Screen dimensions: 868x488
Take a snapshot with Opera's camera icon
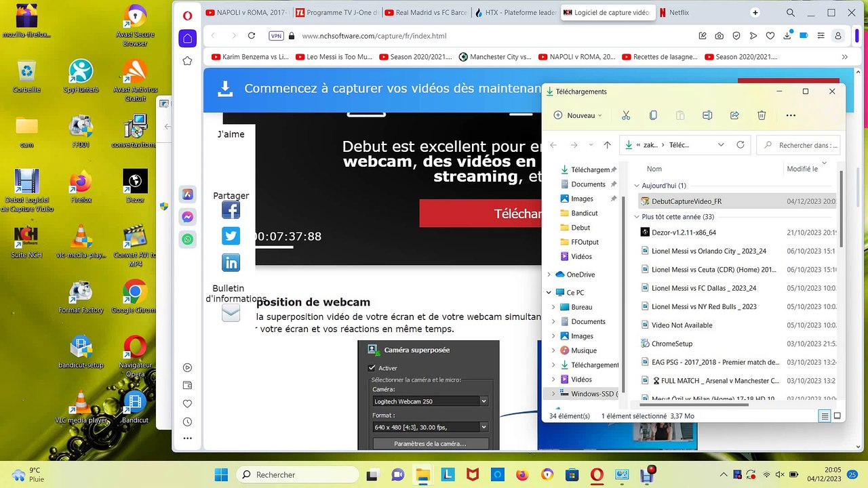tap(719, 36)
